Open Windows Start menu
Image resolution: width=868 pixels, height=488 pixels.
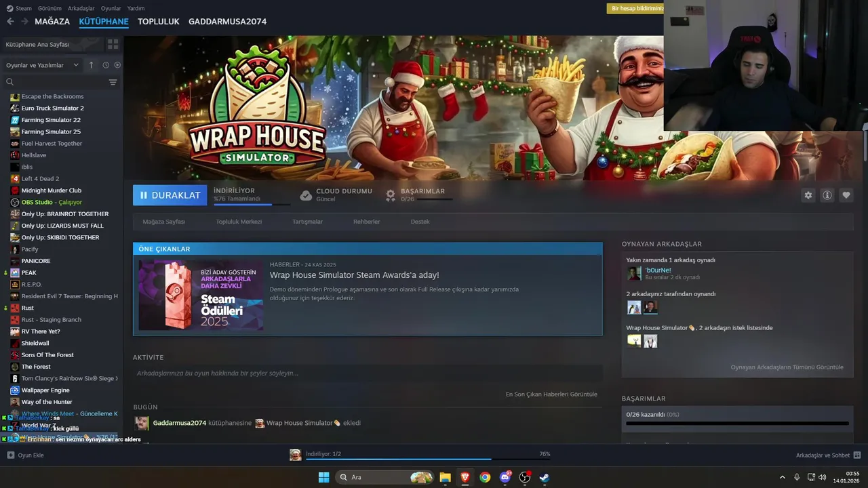[323, 477]
